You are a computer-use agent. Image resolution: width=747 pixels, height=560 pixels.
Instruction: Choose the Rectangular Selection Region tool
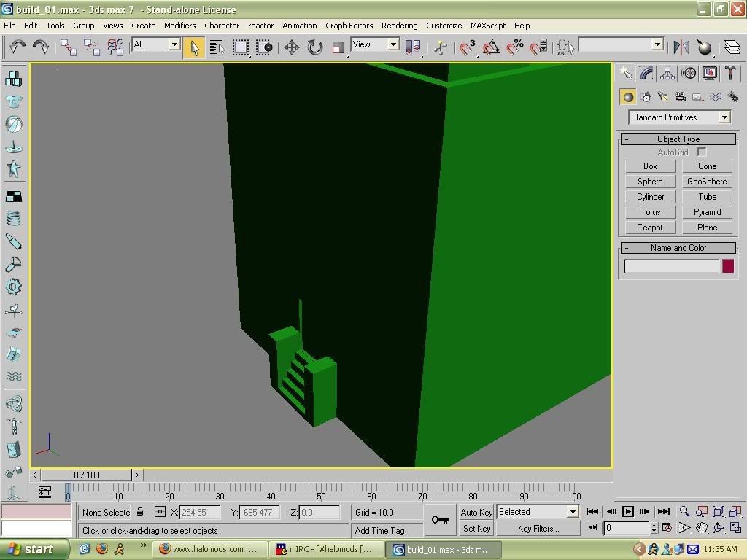[x=241, y=47]
